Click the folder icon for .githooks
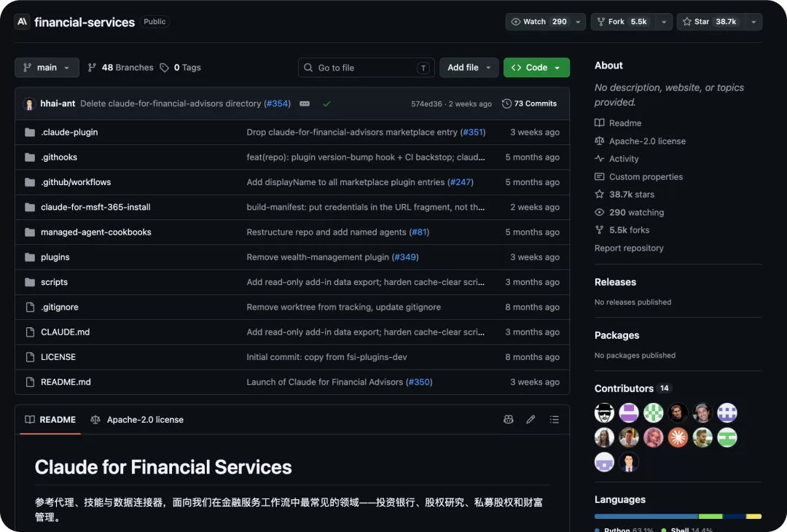Image resolution: width=787 pixels, height=532 pixels. point(30,157)
